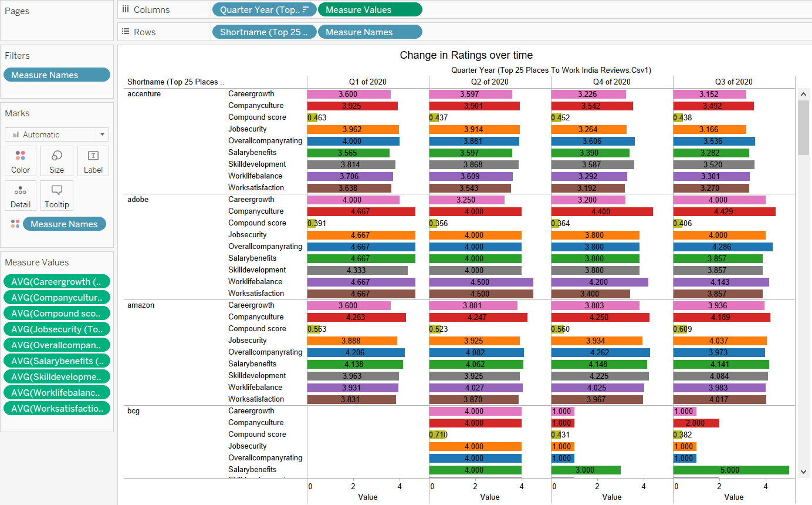The image size is (812, 505).
Task: Click the bar chart icon inside the Automatic selector
Action: click(16, 134)
